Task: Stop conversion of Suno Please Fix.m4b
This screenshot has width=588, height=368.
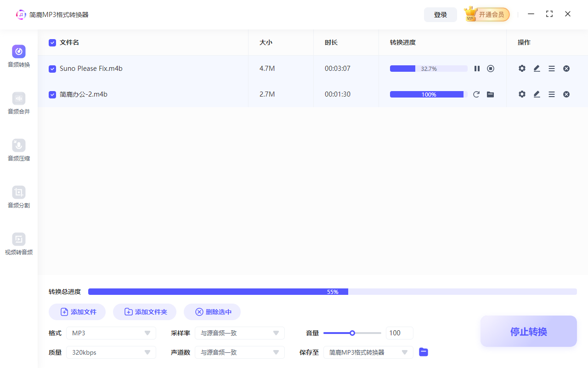Action: pos(491,68)
